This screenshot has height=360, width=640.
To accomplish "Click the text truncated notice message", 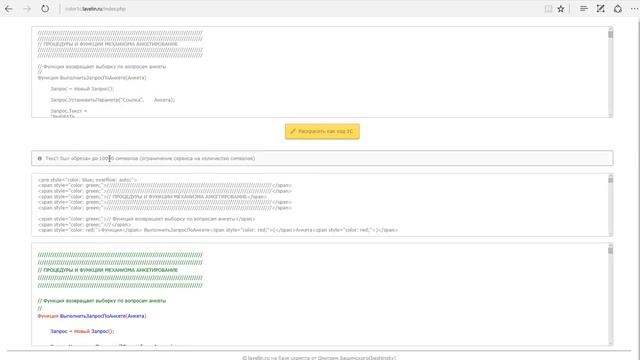I will 150,158.
